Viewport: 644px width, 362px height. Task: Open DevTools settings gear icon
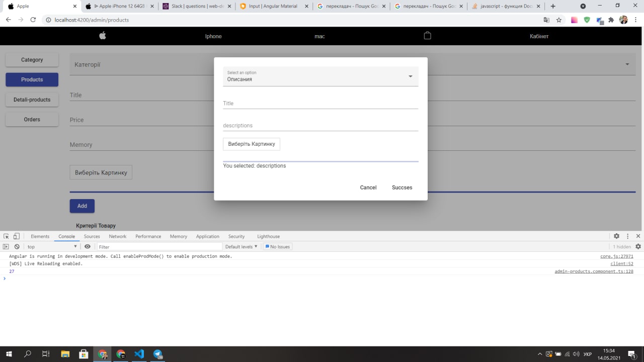pyautogui.click(x=616, y=236)
